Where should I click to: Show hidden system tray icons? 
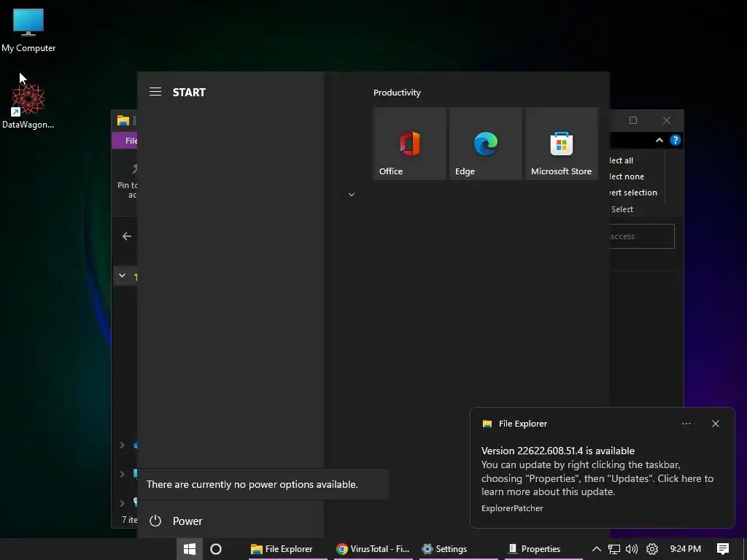[597, 549]
